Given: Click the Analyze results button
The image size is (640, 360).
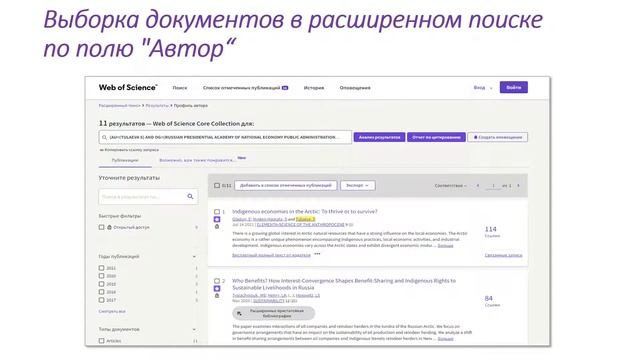Looking at the screenshot, I should 379,137.
